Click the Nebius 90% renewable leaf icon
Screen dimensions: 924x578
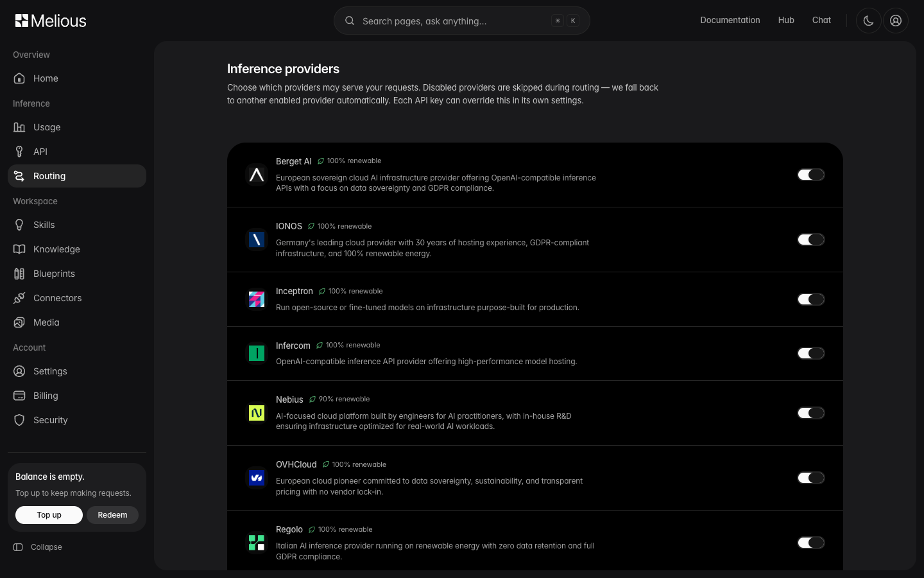tap(312, 399)
